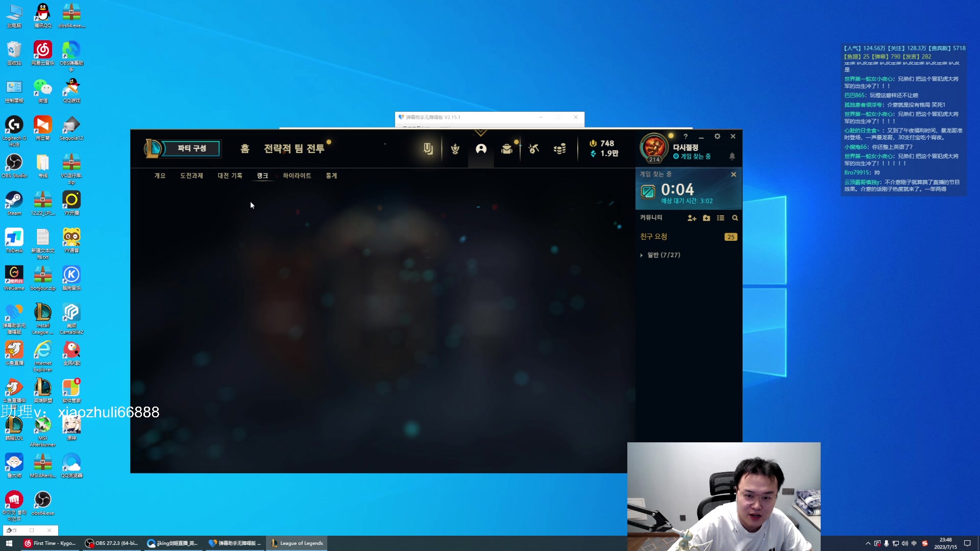Open the Collection backpack icon

point(506,149)
